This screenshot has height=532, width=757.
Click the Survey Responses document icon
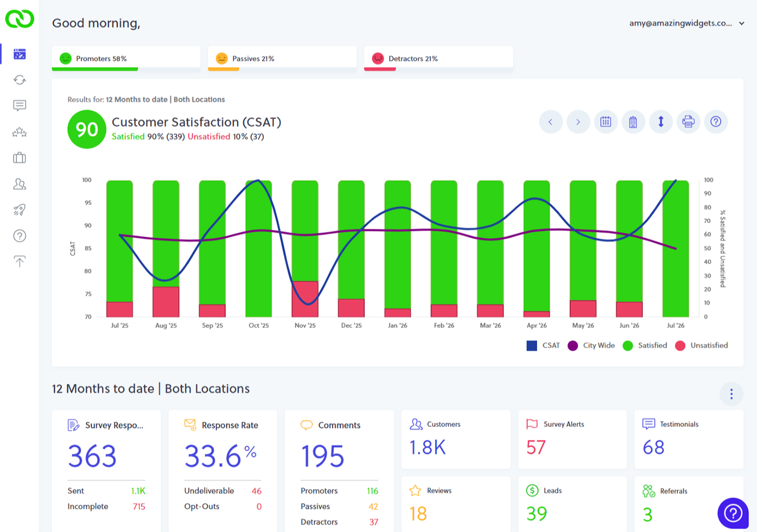(x=73, y=425)
